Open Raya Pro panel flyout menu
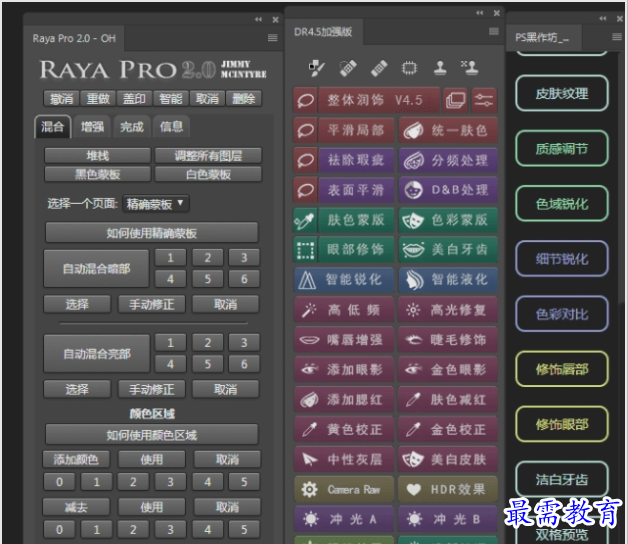This screenshot has height=544, width=628. 273,38
